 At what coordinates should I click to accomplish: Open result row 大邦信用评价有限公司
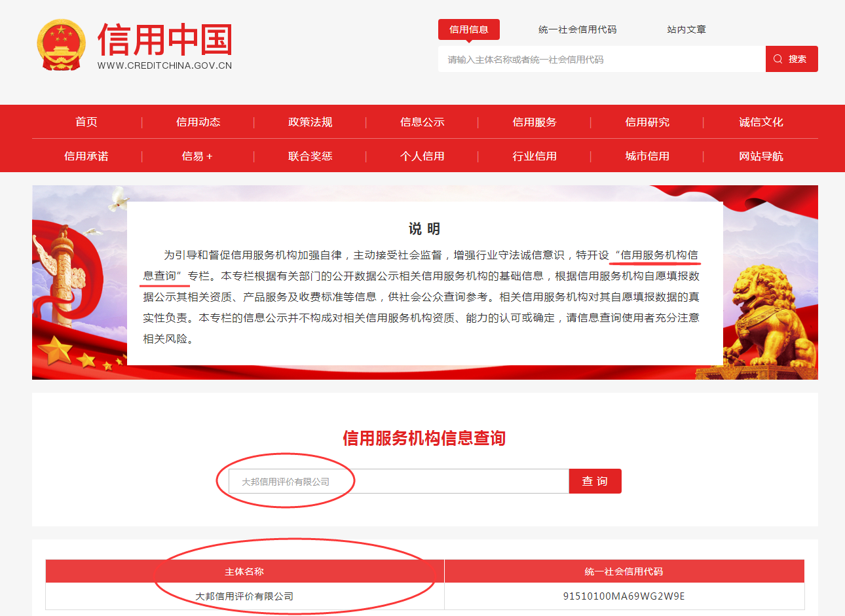pyautogui.click(x=244, y=596)
